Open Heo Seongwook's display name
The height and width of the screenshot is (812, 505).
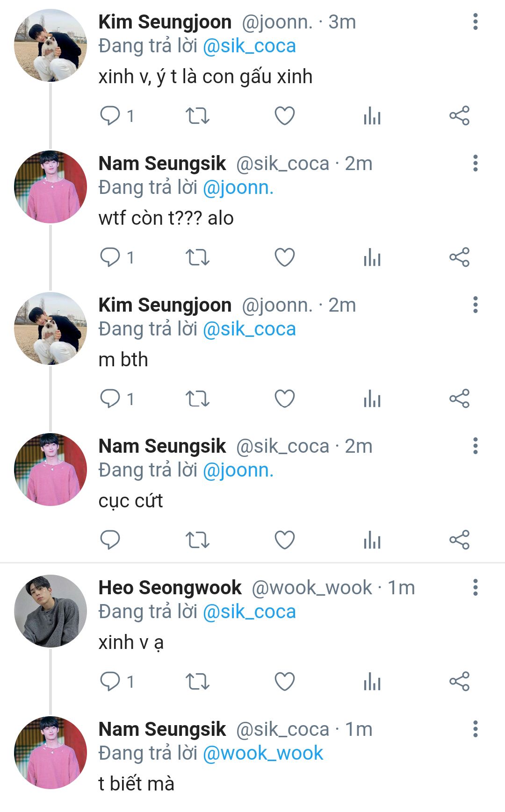[x=170, y=588]
